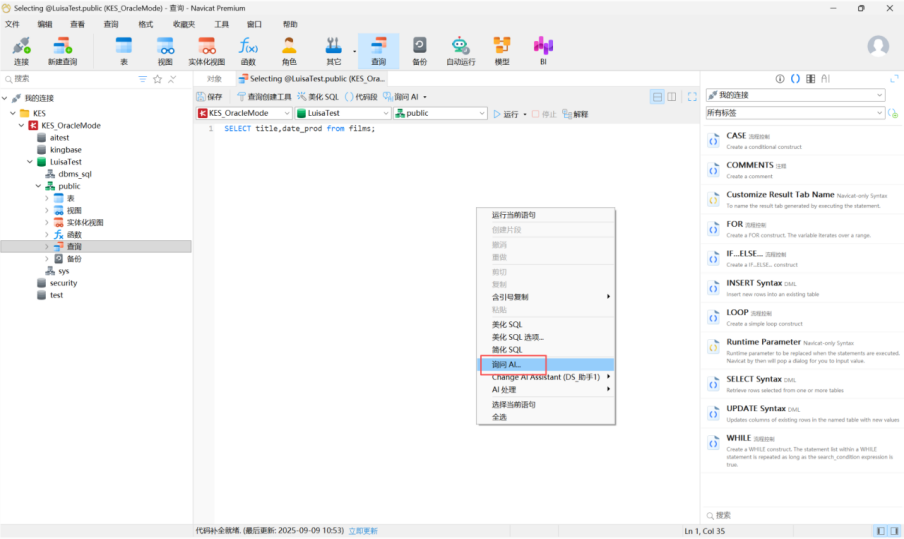Open the 工具 menu in the menu bar
This screenshot has height=539, width=904.
point(221,24)
